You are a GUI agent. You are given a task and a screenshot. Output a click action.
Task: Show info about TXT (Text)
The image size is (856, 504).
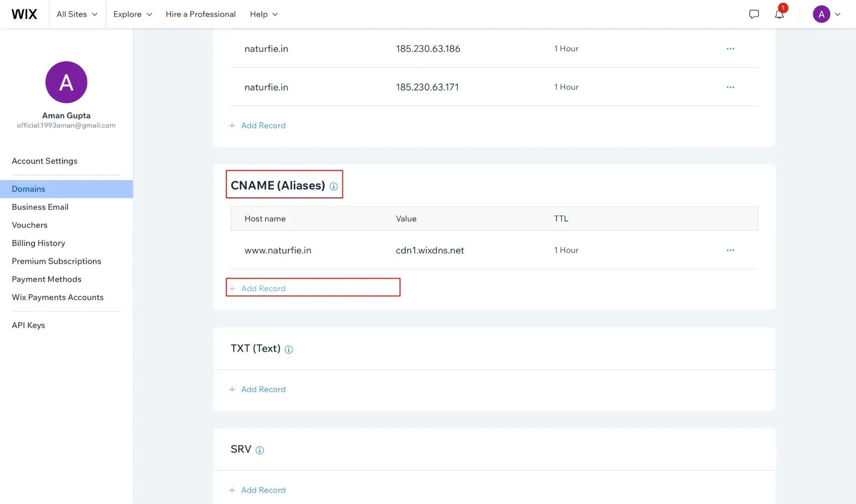coord(289,349)
